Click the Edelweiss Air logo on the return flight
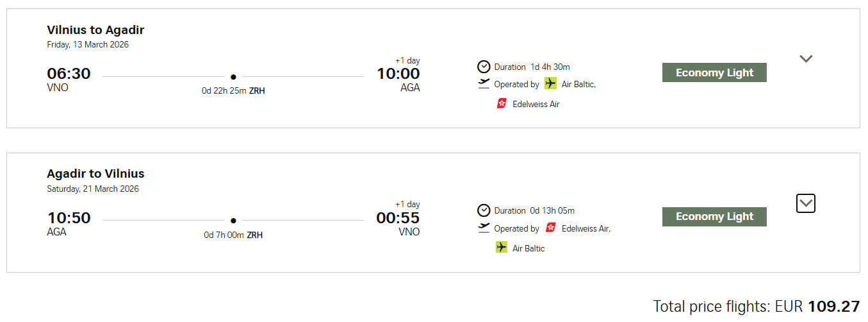868x322 pixels. pos(550,228)
